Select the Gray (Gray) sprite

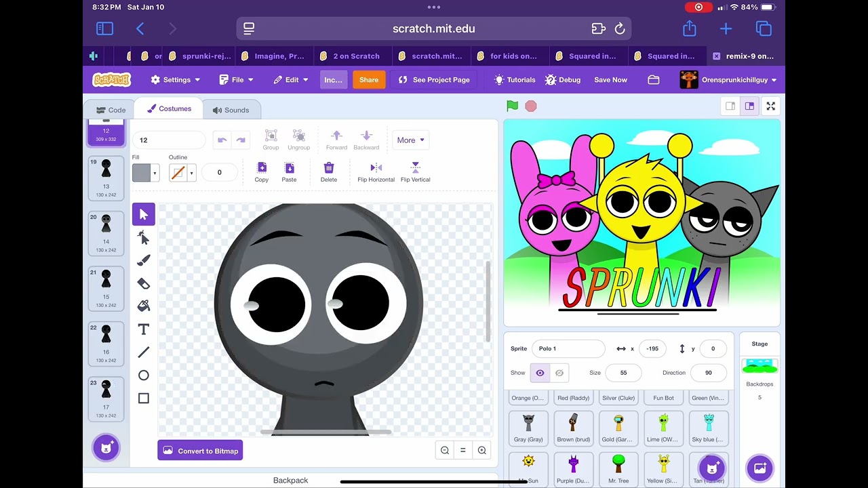528,428
